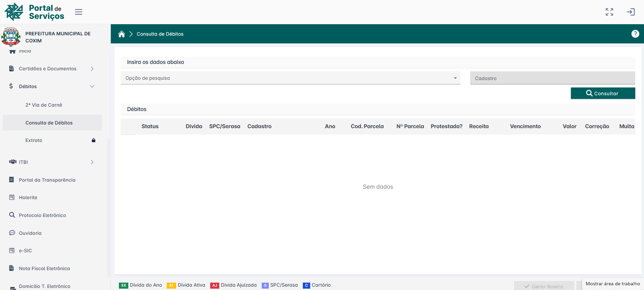Toggle fullscreen mode icon
This screenshot has width=644, height=290.
(x=609, y=12)
